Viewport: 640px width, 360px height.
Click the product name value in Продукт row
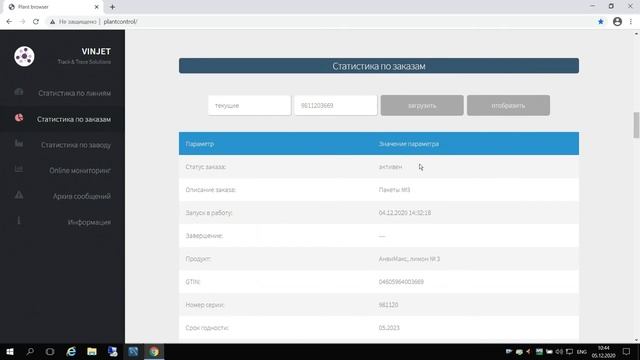click(x=409, y=259)
